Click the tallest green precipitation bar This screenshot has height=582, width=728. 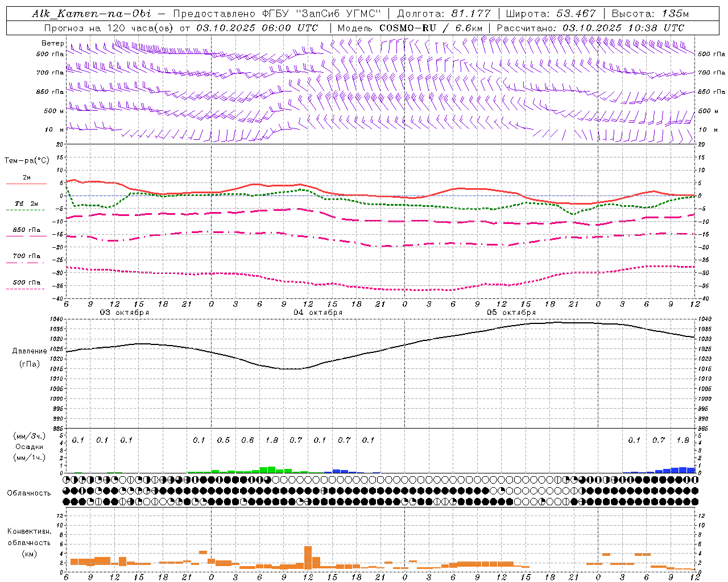(x=272, y=470)
